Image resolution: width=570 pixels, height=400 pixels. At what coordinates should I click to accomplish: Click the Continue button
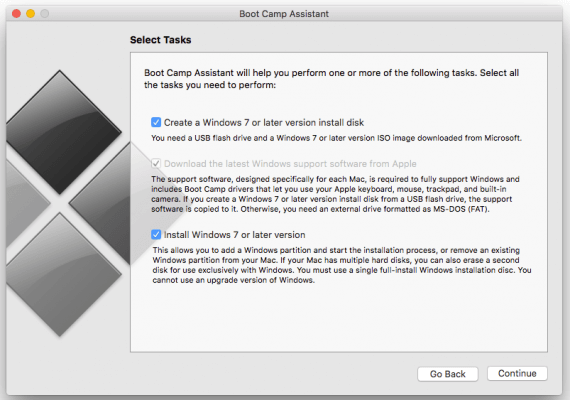(x=517, y=373)
